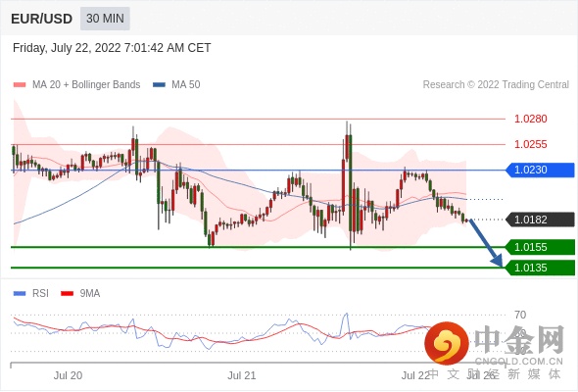Click the black 1.0182 current price tag
The height and width of the screenshot is (392, 578).
tap(540, 220)
